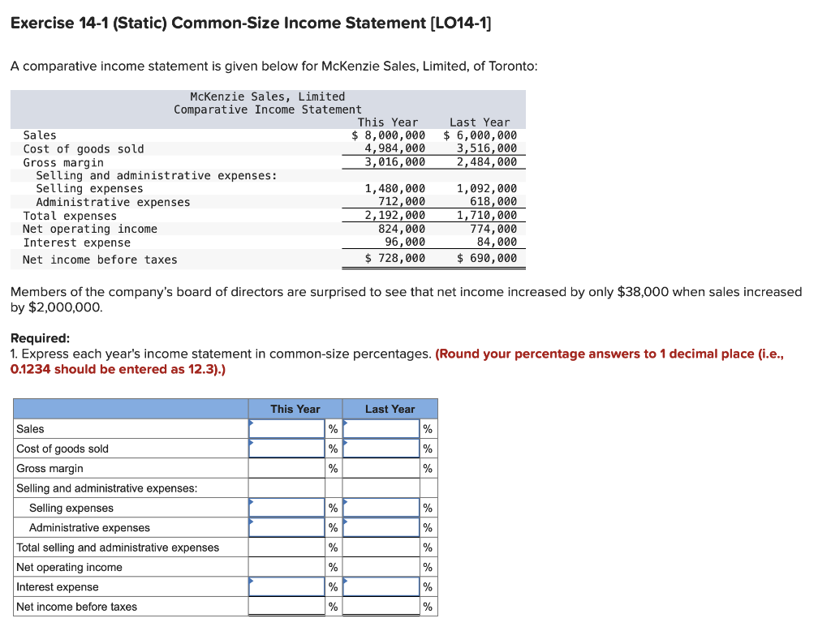
Task: Click the blue triangle marker on Interest expense Last Year cell
Action: (x=344, y=581)
